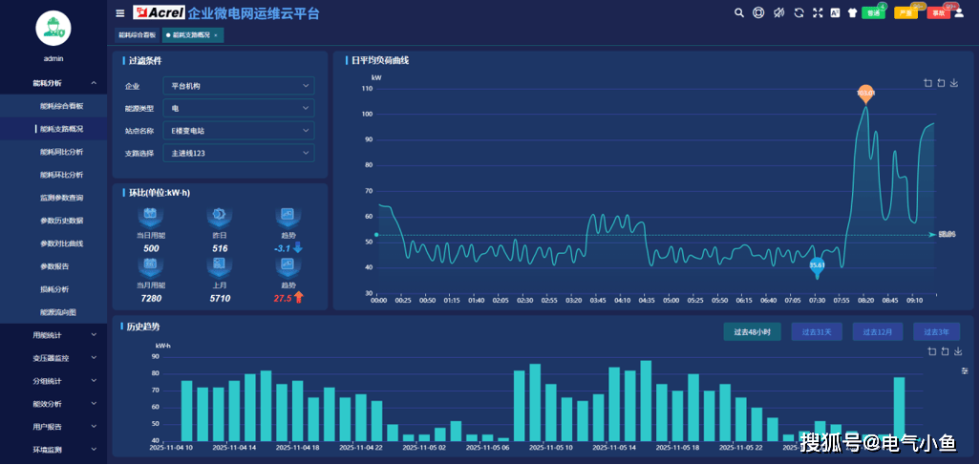Click the history chart zoom-area icon

tap(932, 352)
